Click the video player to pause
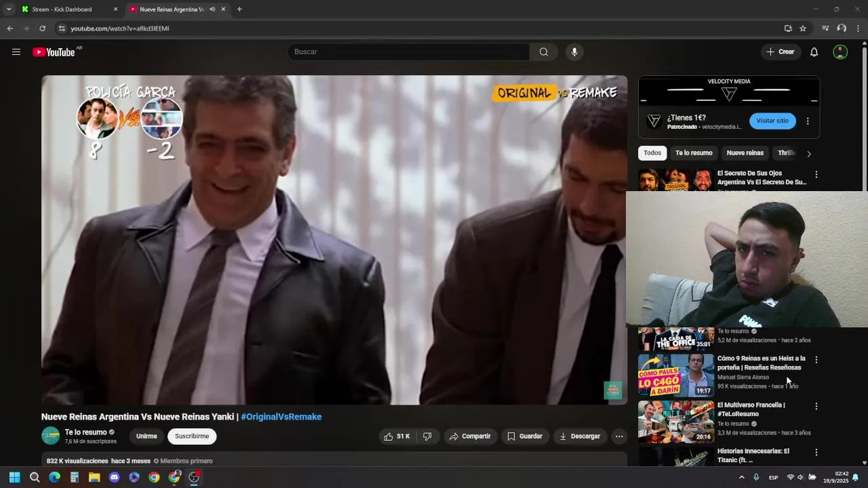The height and width of the screenshot is (488, 868). pyautogui.click(x=334, y=240)
